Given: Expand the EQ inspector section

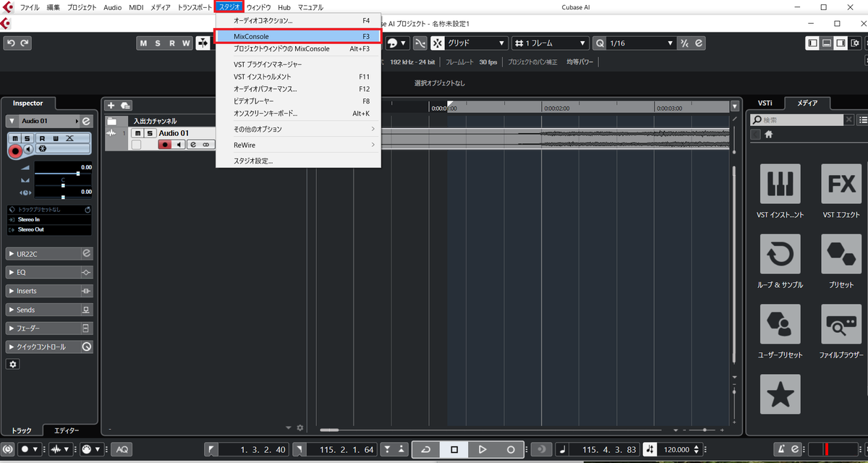Looking at the screenshot, I should click(49, 273).
